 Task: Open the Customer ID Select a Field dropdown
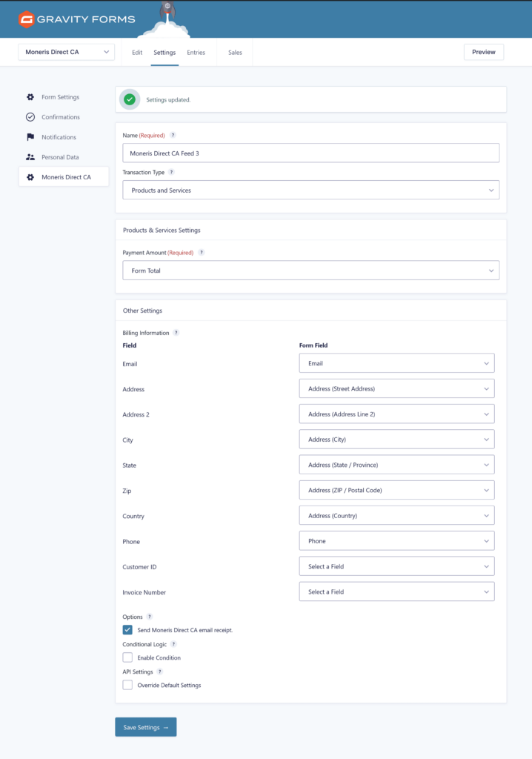pyautogui.click(x=397, y=566)
